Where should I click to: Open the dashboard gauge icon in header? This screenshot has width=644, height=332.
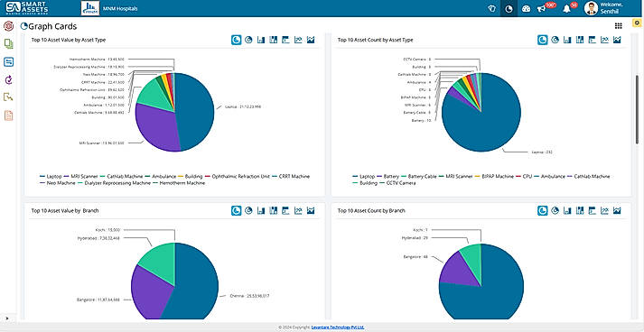[526, 9]
